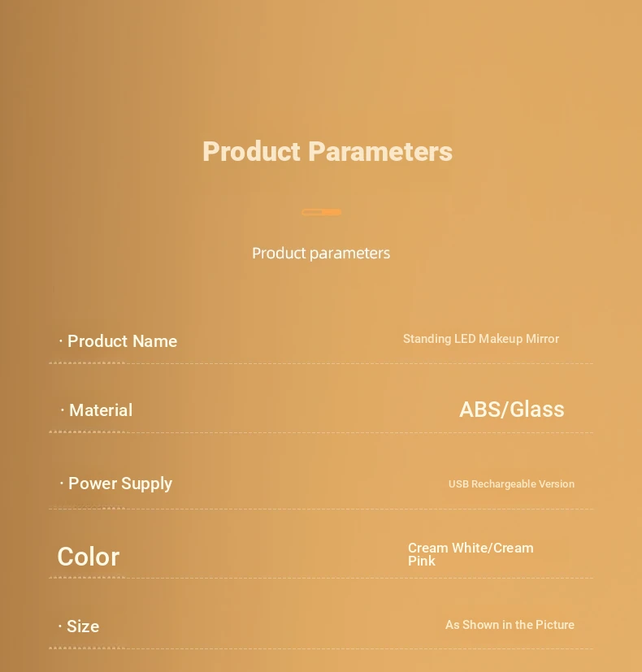The height and width of the screenshot is (672, 642).
Task: Click the "Standing LED Makeup Mirror" value
Action: [x=481, y=339]
